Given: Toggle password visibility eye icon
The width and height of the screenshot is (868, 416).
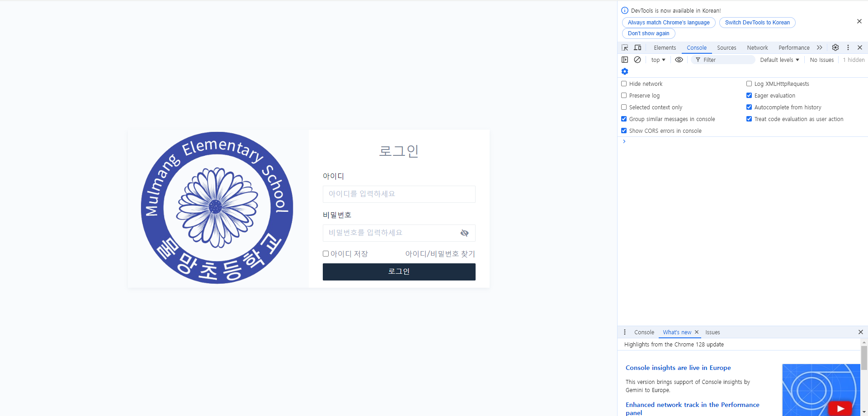Looking at the screenshot, I should tap(464, 233).
